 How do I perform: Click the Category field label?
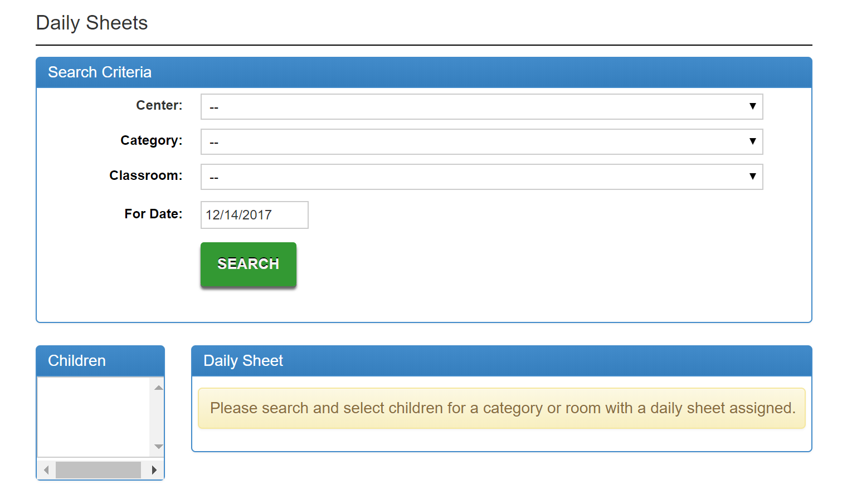151,140
